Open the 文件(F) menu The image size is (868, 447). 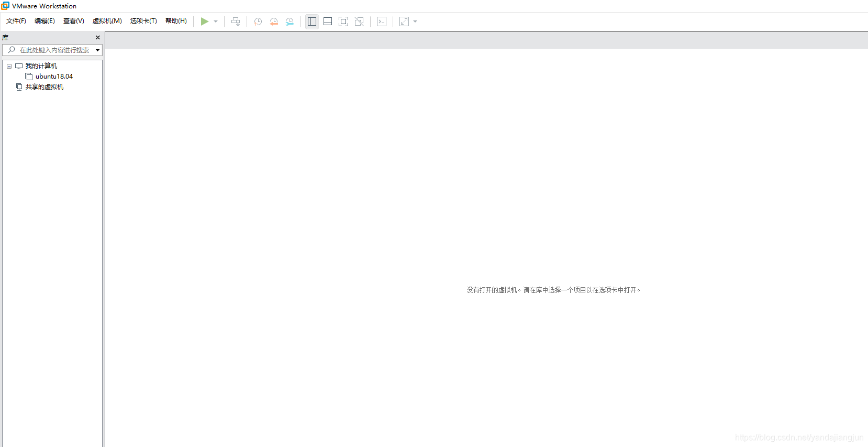pos(16,21)
